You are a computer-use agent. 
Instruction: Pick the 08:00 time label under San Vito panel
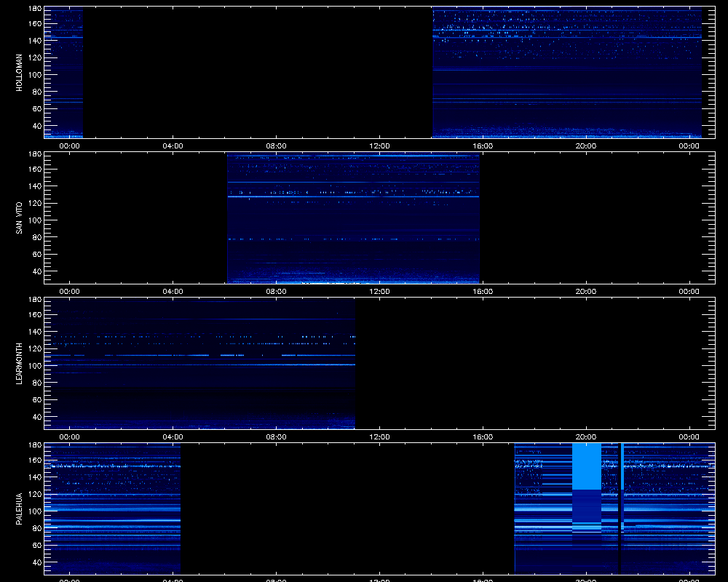(x=276, y=292)
